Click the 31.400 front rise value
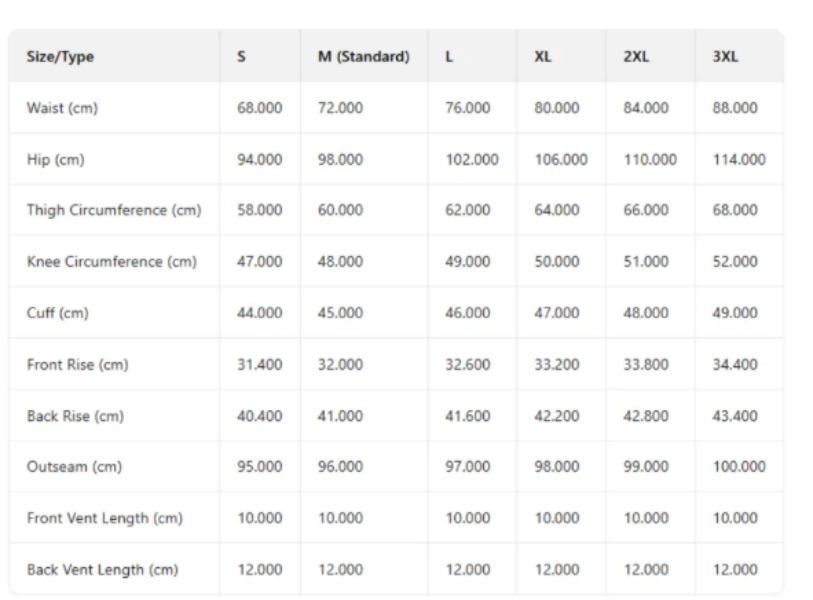Viewport: 813px width, 600px height. (x=259, y=365)
